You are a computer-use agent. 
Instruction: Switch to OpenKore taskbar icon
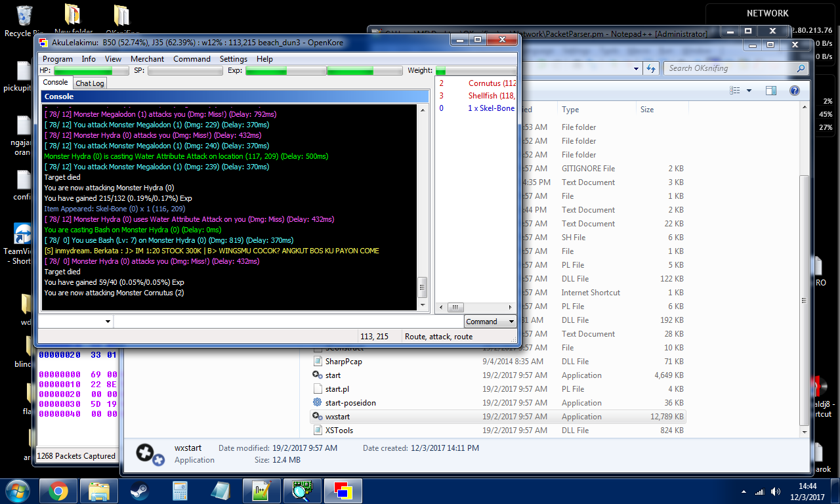(343, 491)
